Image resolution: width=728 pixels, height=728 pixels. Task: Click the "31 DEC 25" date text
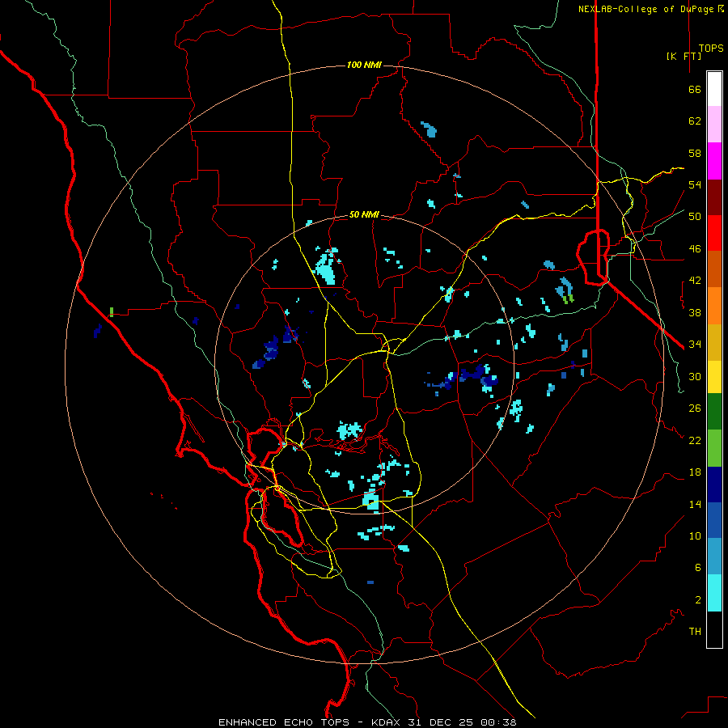point(441,722)
